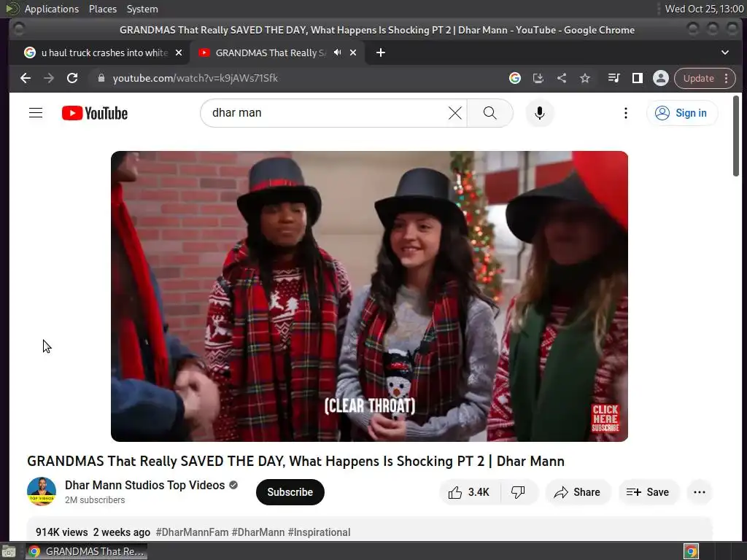This screenshot has height=560, width=747.
Task: Click the Sign in button
Action: coord(682,113)
